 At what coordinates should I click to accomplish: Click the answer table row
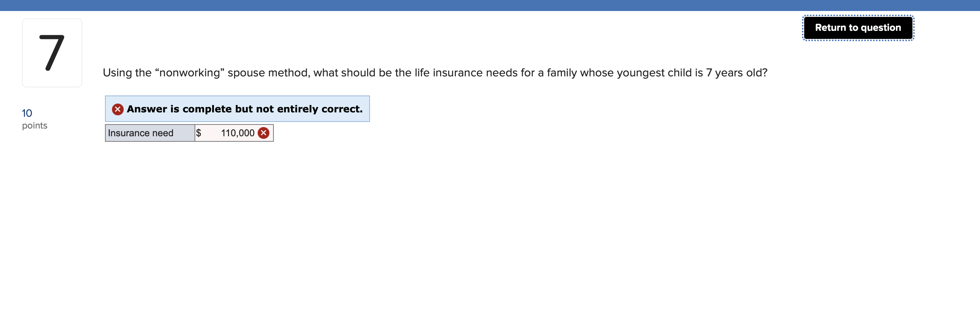pyautogui.click(x=189, y=133)
